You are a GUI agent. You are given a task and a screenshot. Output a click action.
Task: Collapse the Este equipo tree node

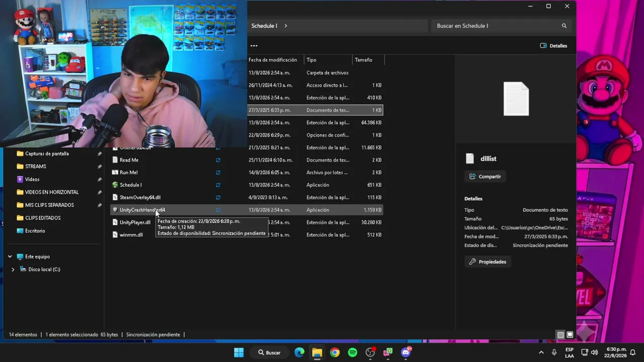10,256
